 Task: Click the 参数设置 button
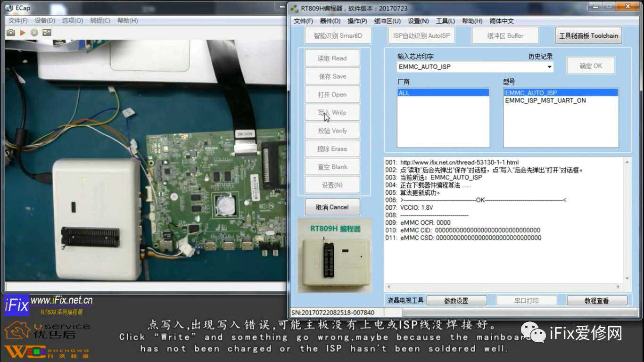456,300
